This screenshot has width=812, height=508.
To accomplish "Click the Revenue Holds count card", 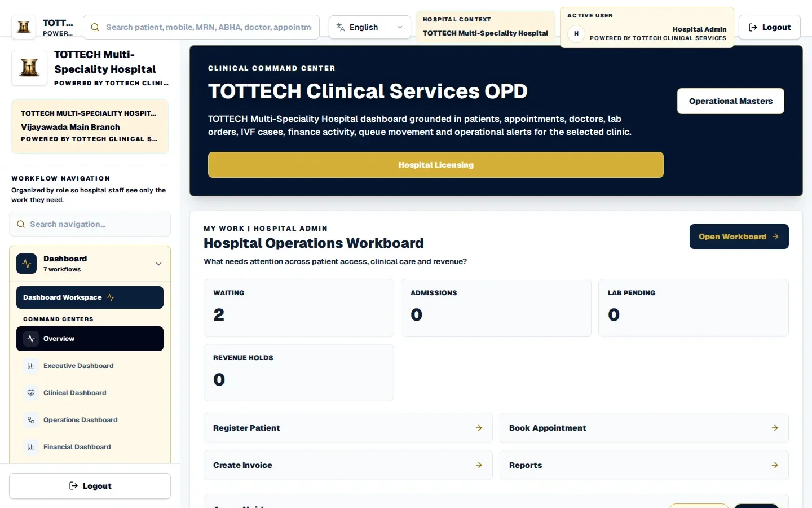I will 299,373.
